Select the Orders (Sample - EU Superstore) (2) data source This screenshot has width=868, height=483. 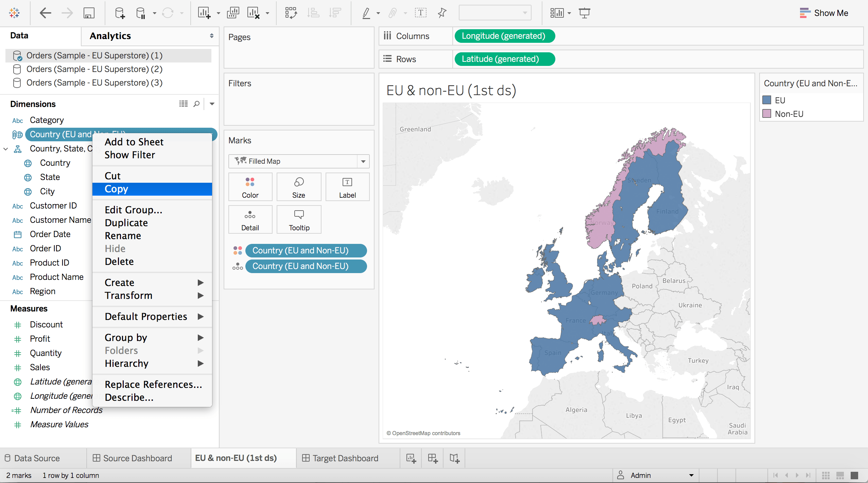coord(94,69)
